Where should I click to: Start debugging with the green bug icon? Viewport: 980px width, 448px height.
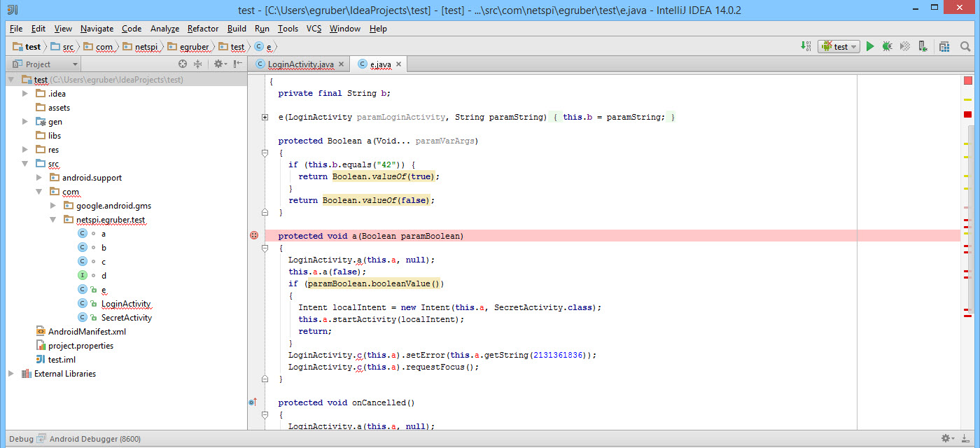pyautogui.click(x=887, y=46)
